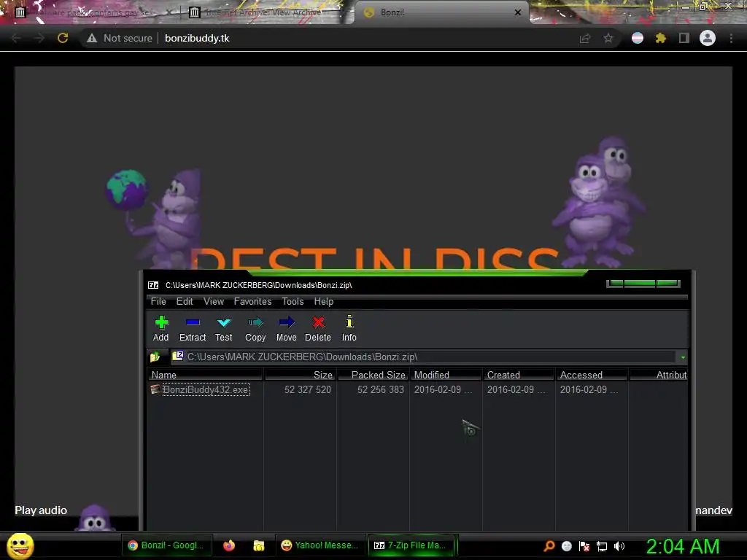Open the 7-Zip Help menu

coord(323,301)
